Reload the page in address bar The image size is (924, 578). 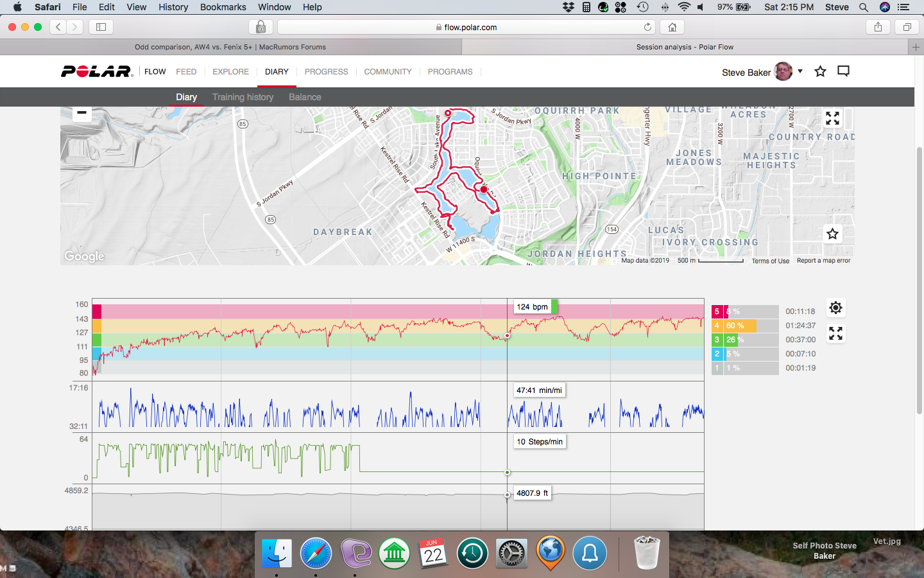[647, 27]
